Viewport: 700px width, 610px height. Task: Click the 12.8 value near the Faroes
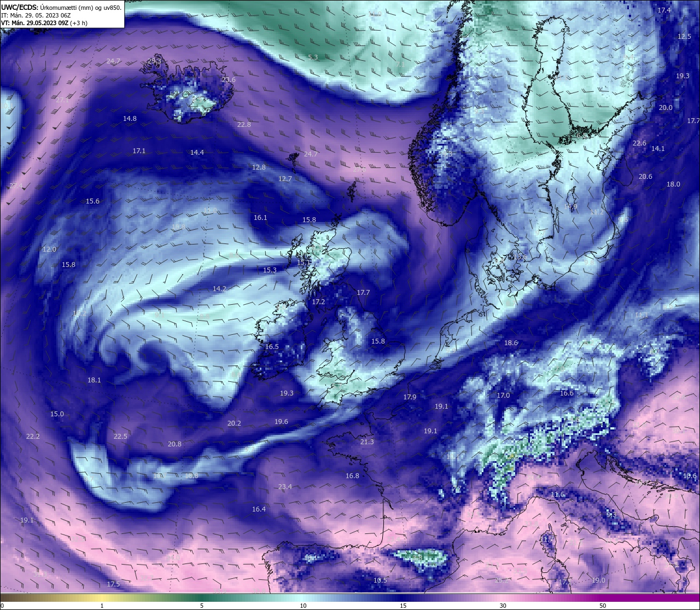point(259,167)
